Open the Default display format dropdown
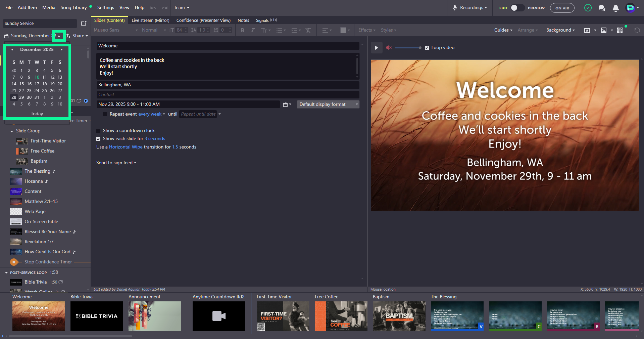Viewport: 644px width, 339px height. tap(328, 104)
